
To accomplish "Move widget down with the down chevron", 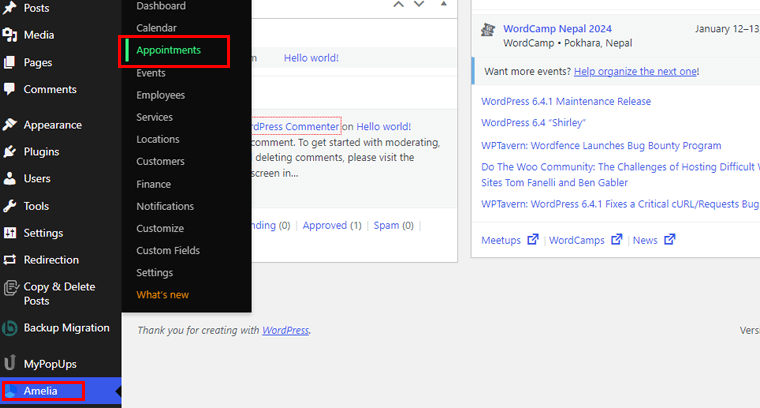I will point(419,4).
